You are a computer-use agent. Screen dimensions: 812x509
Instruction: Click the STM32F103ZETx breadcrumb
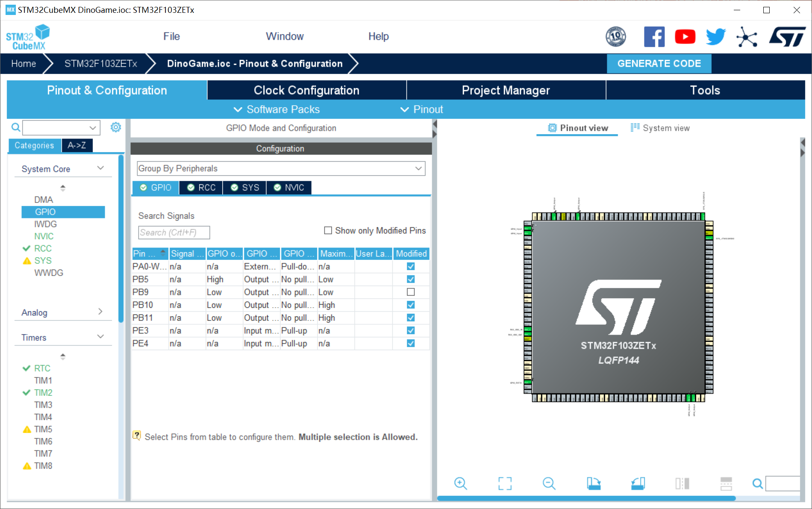101,64
